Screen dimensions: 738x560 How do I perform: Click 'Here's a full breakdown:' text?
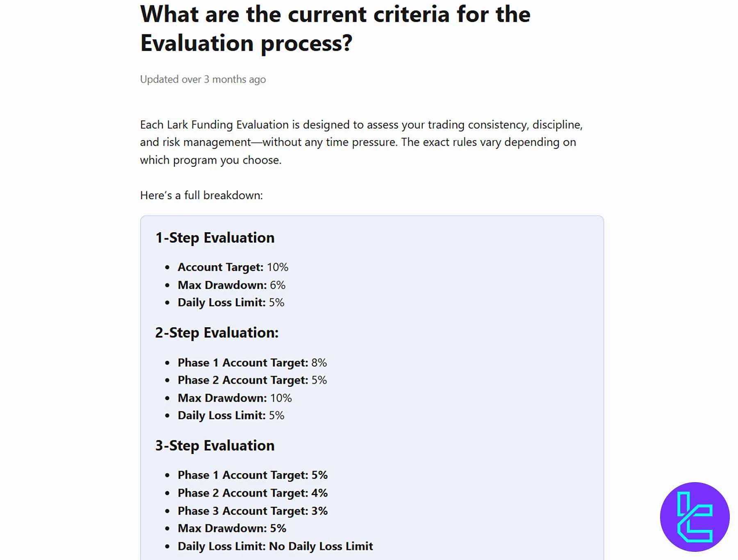click(x=201, y=195)
